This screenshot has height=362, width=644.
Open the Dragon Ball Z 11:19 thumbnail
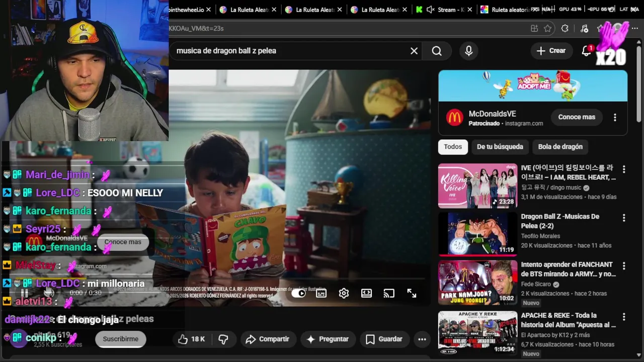tap(477, 234)
